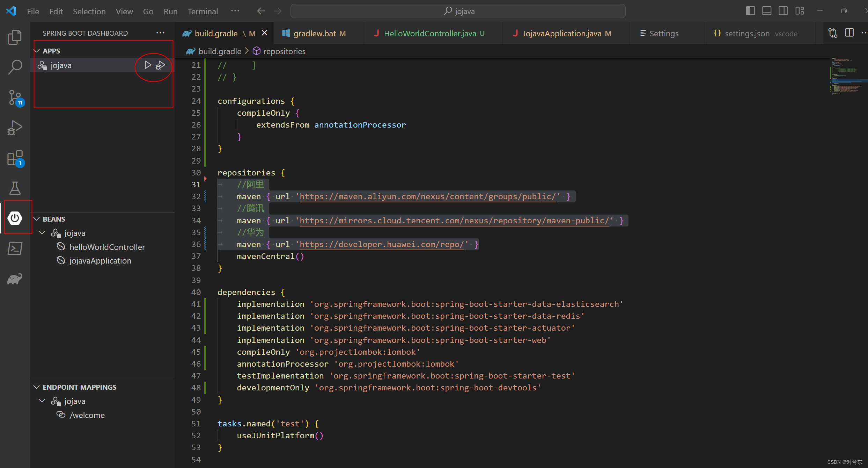The width and height of the screenshot is (868, 468).
Task: Open the title bar menu overflow ellipsis
Action: point(235,11)
